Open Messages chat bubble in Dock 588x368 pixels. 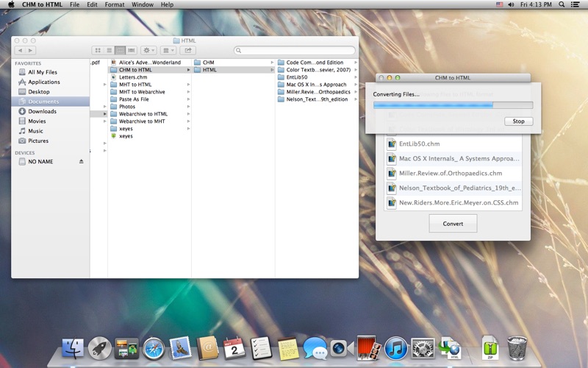[315, 348]
